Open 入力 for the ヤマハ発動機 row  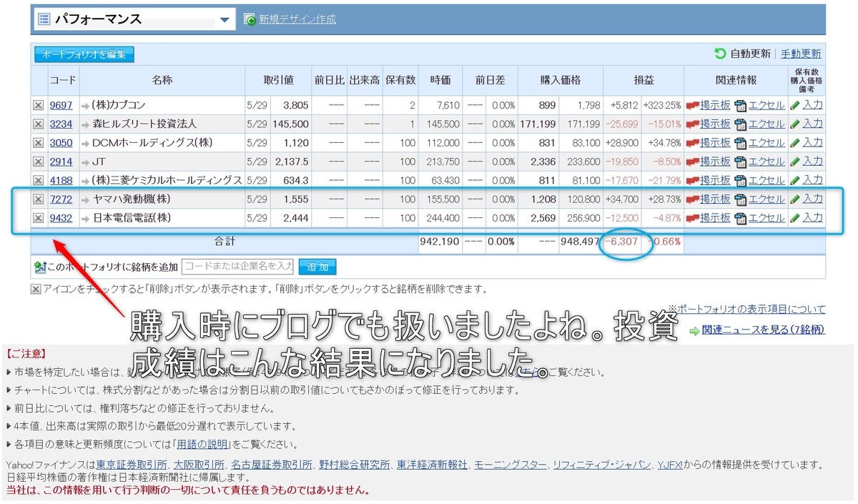(x=812, y=199)
